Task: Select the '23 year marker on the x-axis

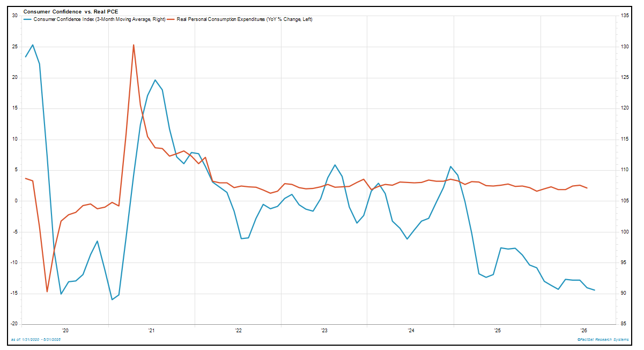Action: (324, 330)
